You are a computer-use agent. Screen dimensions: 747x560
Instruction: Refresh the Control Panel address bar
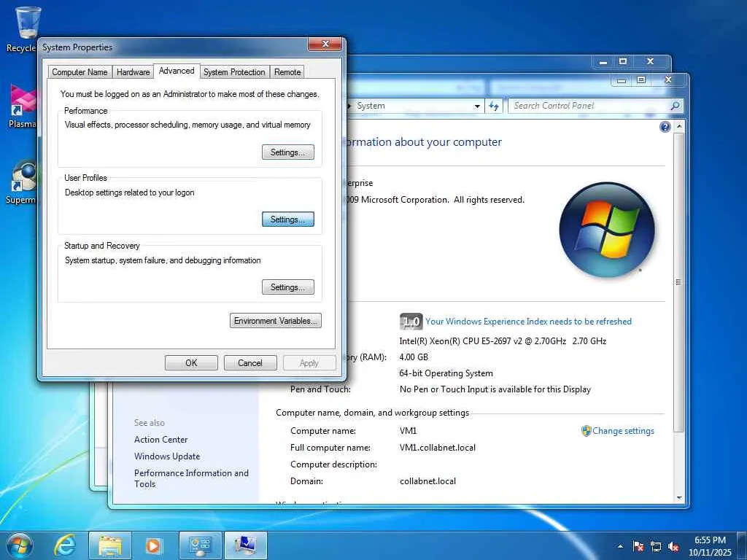pos(494,106)
